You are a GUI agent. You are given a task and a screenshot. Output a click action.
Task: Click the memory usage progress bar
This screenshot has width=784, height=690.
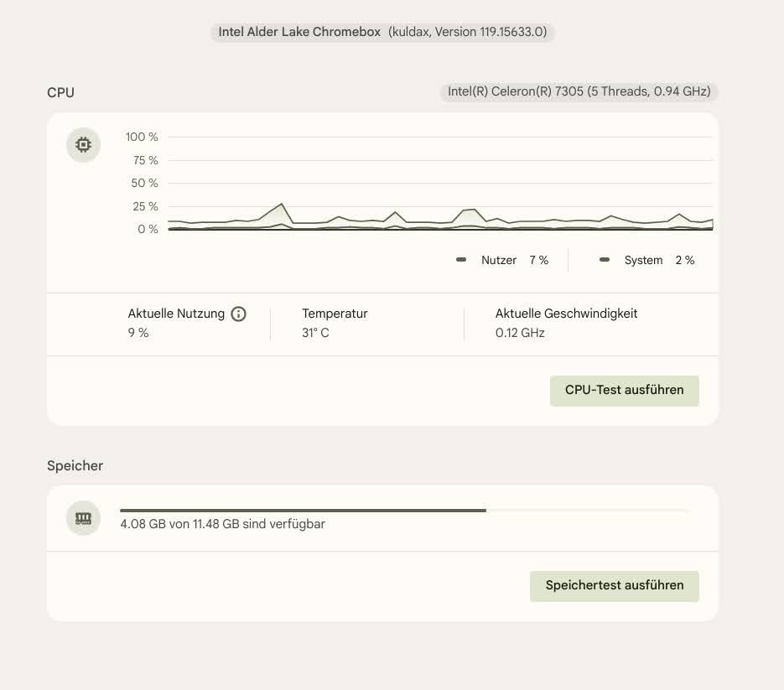403,510
